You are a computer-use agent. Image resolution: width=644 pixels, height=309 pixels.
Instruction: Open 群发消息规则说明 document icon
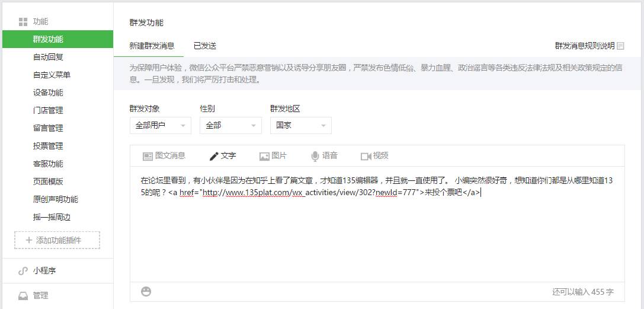tap(620, 46)
